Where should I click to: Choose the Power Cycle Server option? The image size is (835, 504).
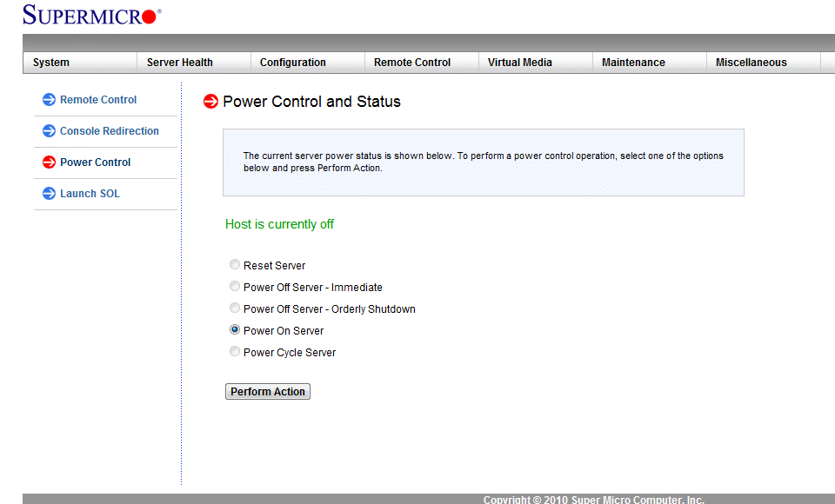[x=235, y=352]
